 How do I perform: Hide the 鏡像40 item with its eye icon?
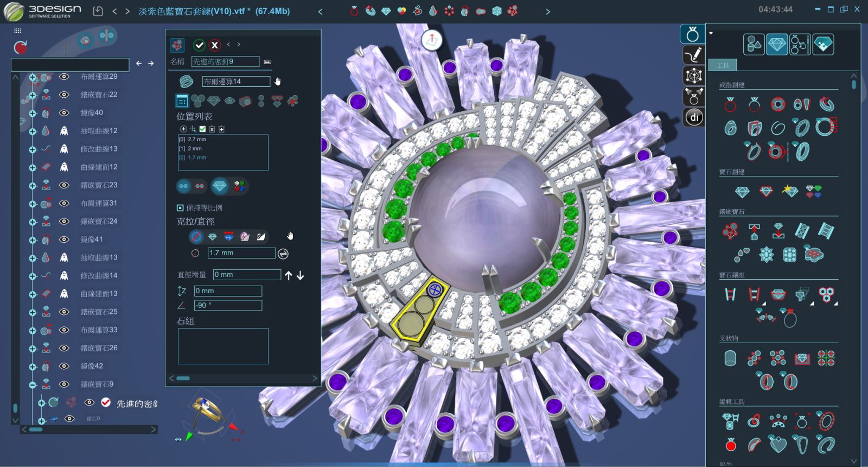click(64, 113)
